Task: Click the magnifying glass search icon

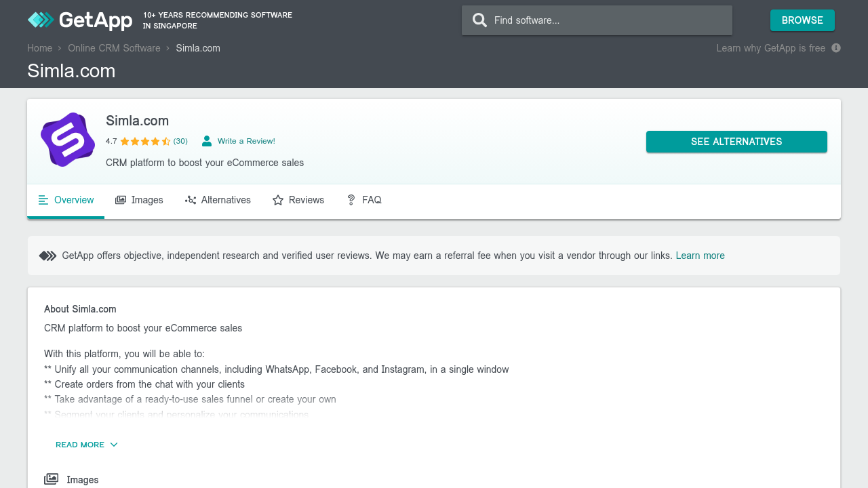Action: tap(479, 20)
